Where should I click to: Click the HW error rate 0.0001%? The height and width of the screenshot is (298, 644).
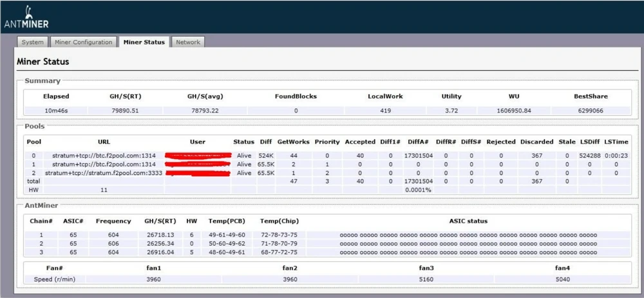pyautogui.click(x=418, y=190)
